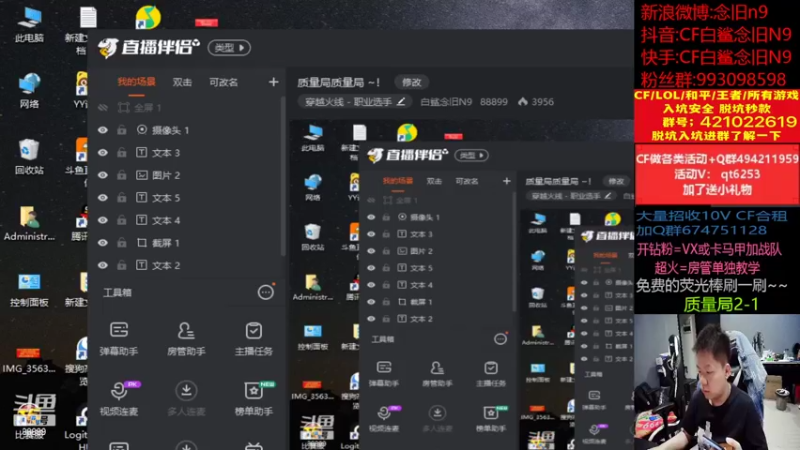Select the Administr... folder on the desktop
The width and height of the screenshot is (800, 450).
pos(29,223)
